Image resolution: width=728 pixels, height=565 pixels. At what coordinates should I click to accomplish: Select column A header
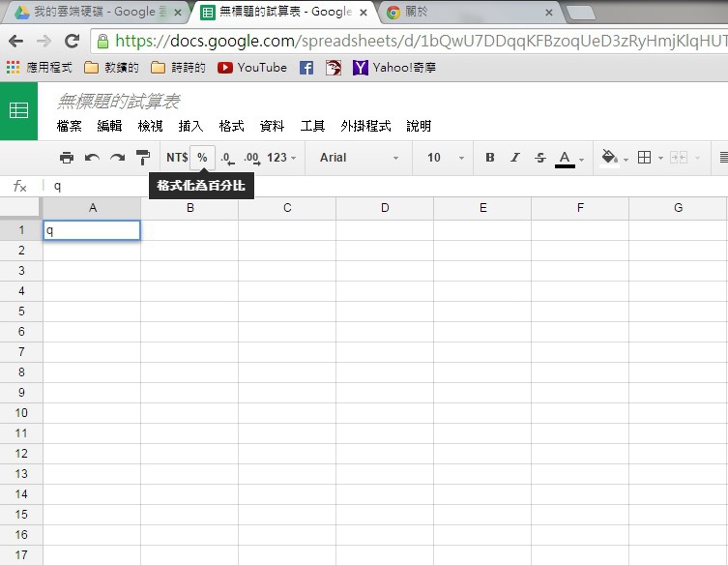pos(92,208)
